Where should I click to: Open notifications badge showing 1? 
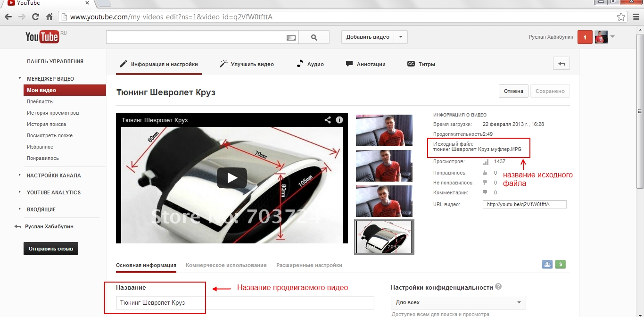[x=585, y=37]
